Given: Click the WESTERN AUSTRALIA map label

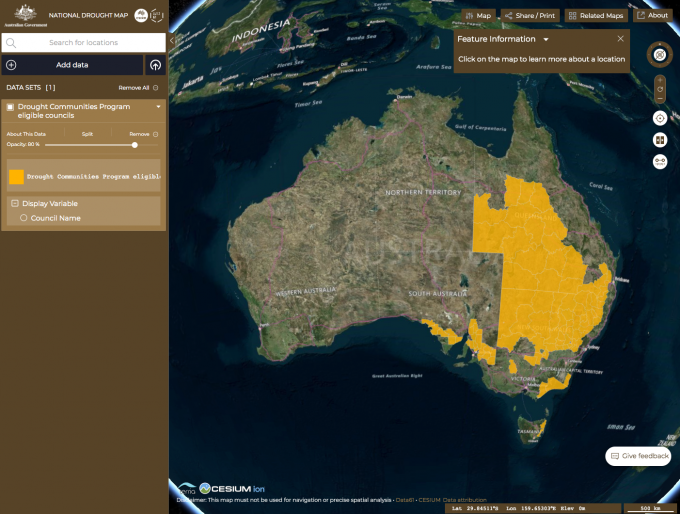Looking at the screenshot, I should pyautogui.click(x=306, y=291).
